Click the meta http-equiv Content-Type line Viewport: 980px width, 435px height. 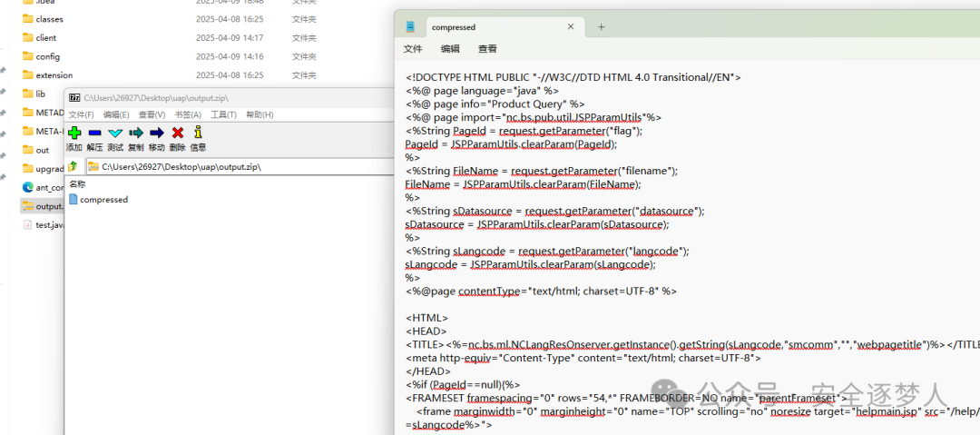583,358
